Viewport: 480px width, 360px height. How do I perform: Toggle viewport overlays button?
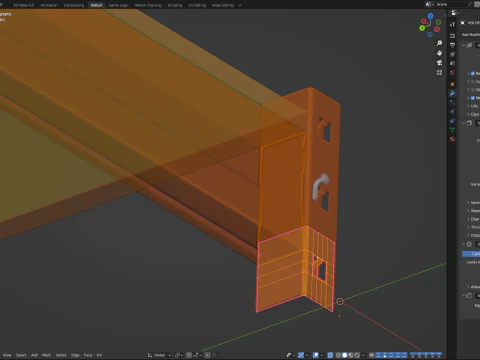click(316, 355)
